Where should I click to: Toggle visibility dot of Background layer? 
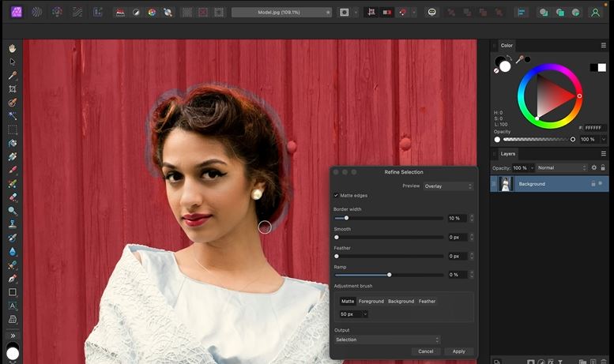point(601,183)
